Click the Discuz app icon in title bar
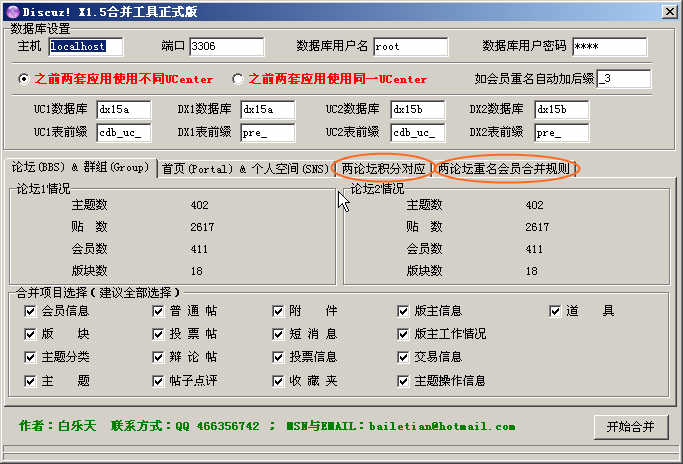This screenshot has width=683, height=464. (x=14, y=11)
